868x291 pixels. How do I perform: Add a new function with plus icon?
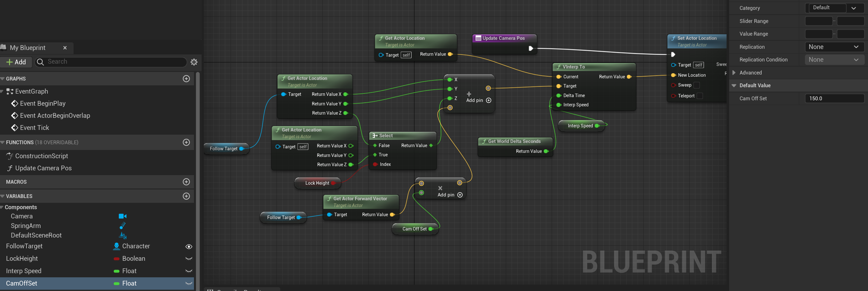tap(186, 142)
